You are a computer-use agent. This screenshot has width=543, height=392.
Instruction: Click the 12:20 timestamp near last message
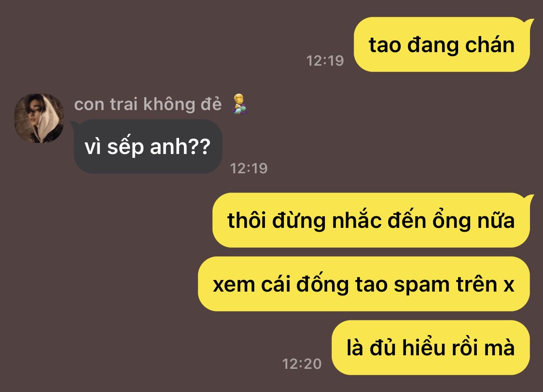(302, 364)
